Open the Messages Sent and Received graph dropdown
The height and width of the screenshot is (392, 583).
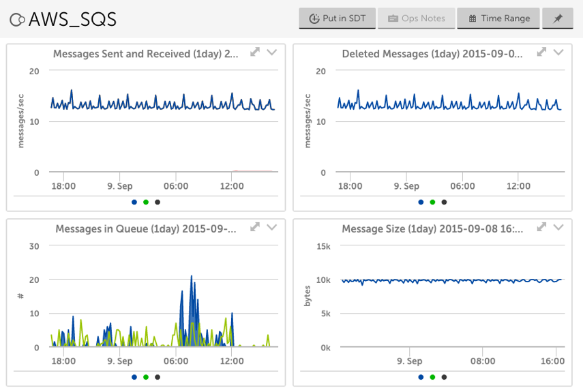click(272, 52)
